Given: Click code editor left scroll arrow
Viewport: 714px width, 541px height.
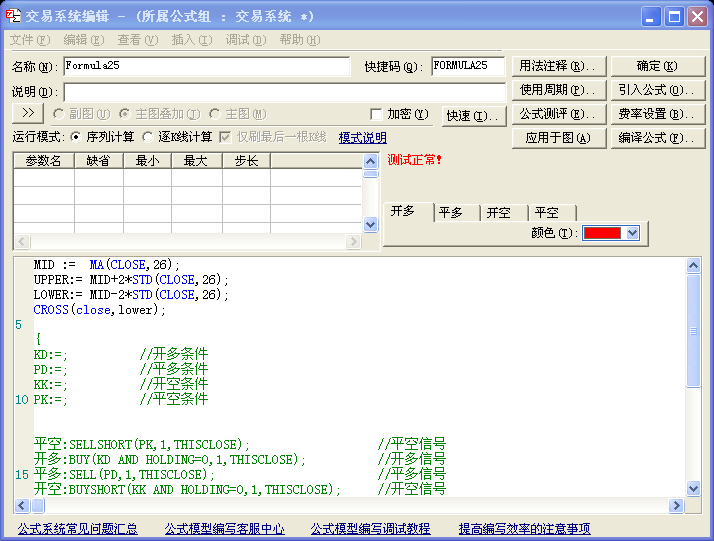Looking at the screenshot, I should 22,505.
